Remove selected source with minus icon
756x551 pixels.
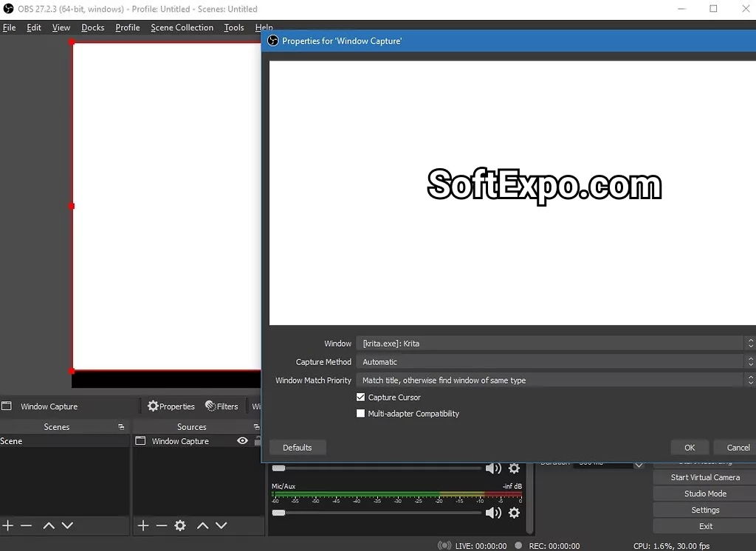[x=162, y=525]
